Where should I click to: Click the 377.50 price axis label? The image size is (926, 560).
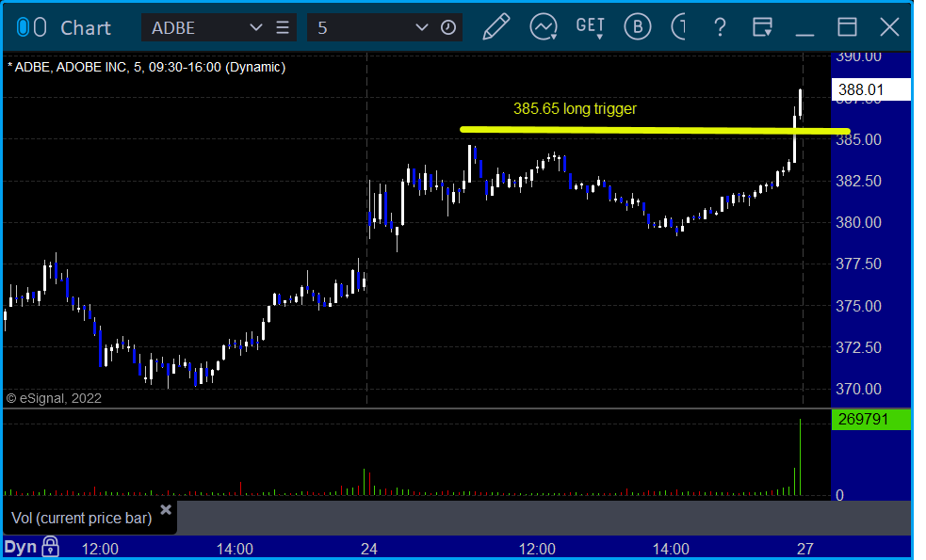tap(858, 264)
